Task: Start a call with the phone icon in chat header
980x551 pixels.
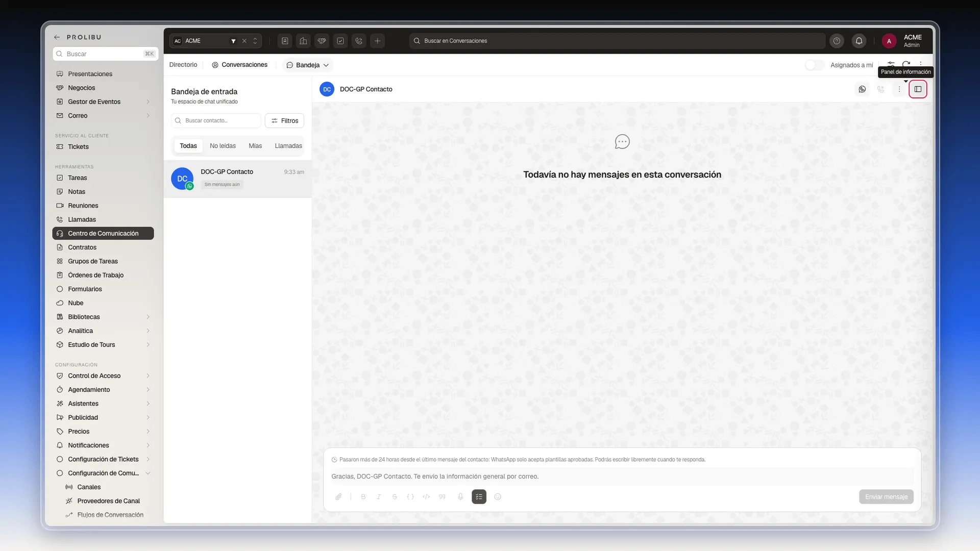Action: click(880, 89)
